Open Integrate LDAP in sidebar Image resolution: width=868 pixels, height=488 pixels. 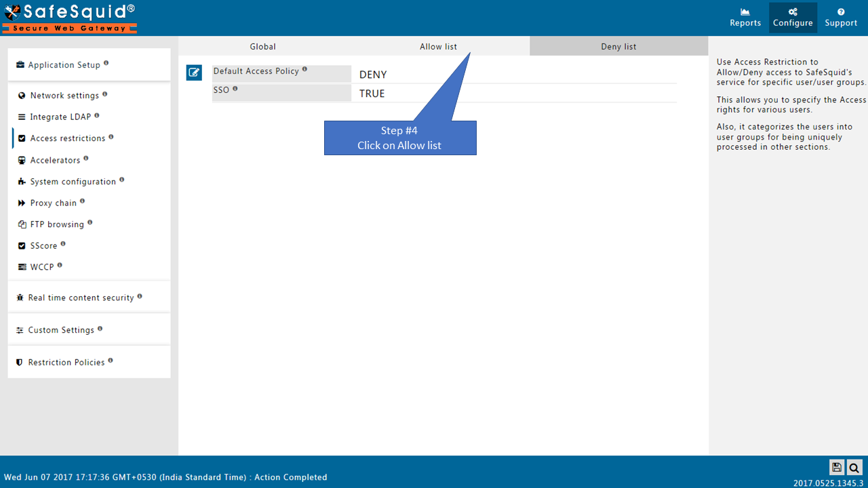click(x=60, y=117)
